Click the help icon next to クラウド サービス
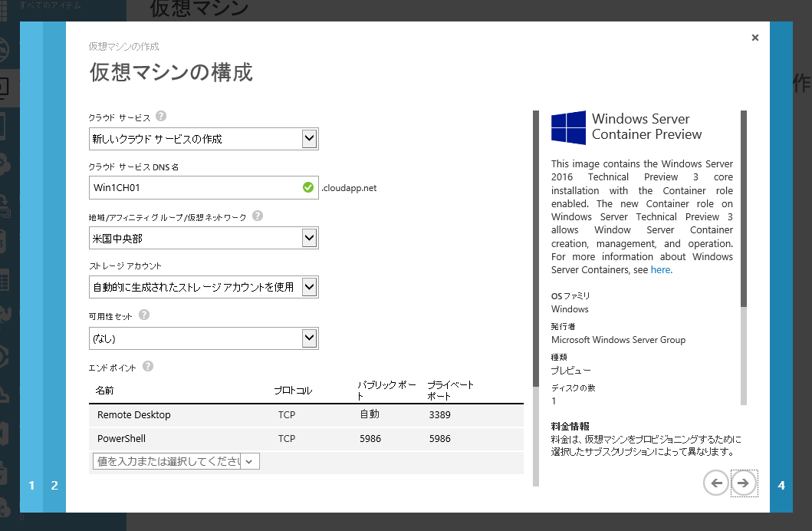This screenshot has width=812, height=531. 161,116
